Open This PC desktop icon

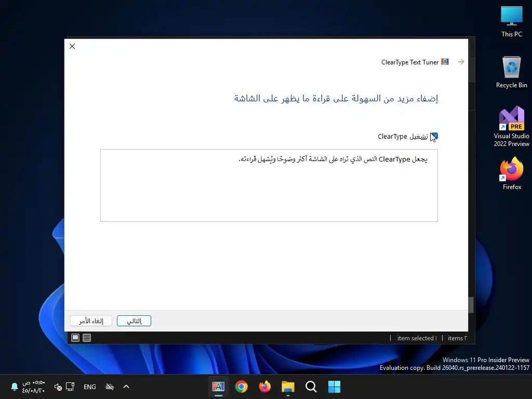tap(512, 22)
